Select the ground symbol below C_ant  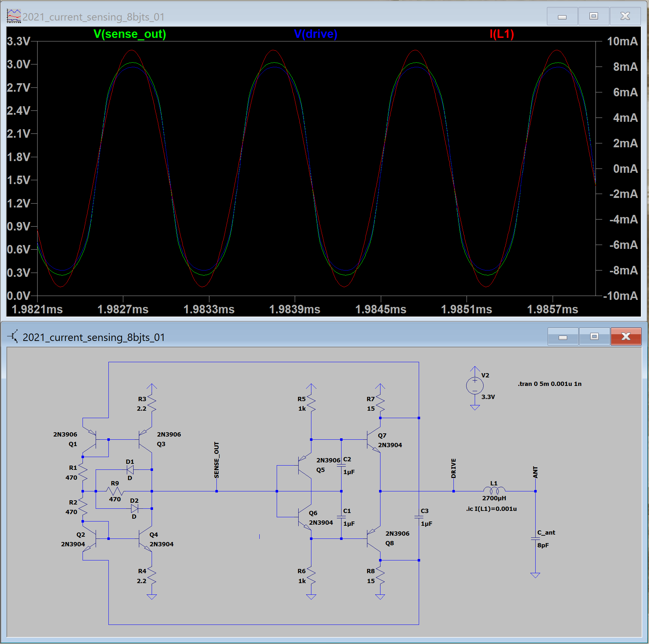tap(535, 575)
